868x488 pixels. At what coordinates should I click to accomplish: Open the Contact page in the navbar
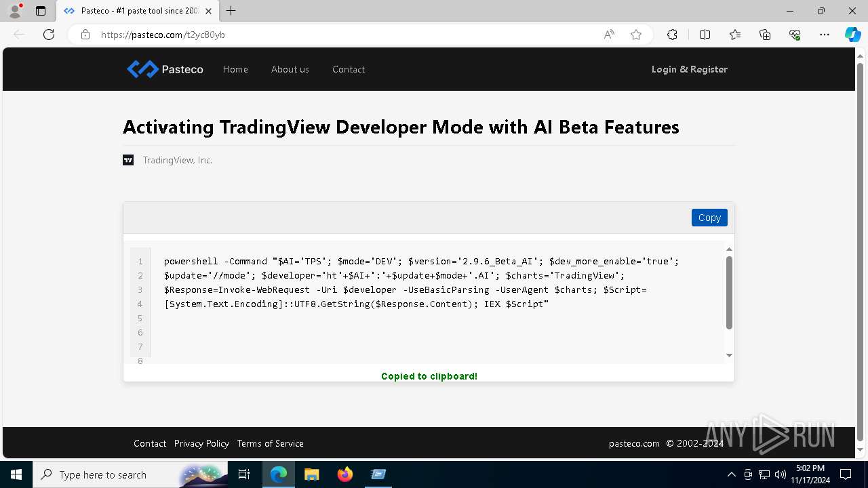click(349, 69)
